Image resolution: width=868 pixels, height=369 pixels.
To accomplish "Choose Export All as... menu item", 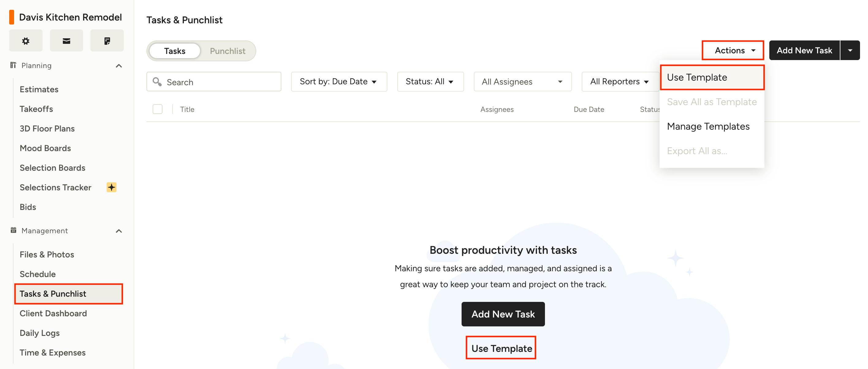I will coord(712,151).
